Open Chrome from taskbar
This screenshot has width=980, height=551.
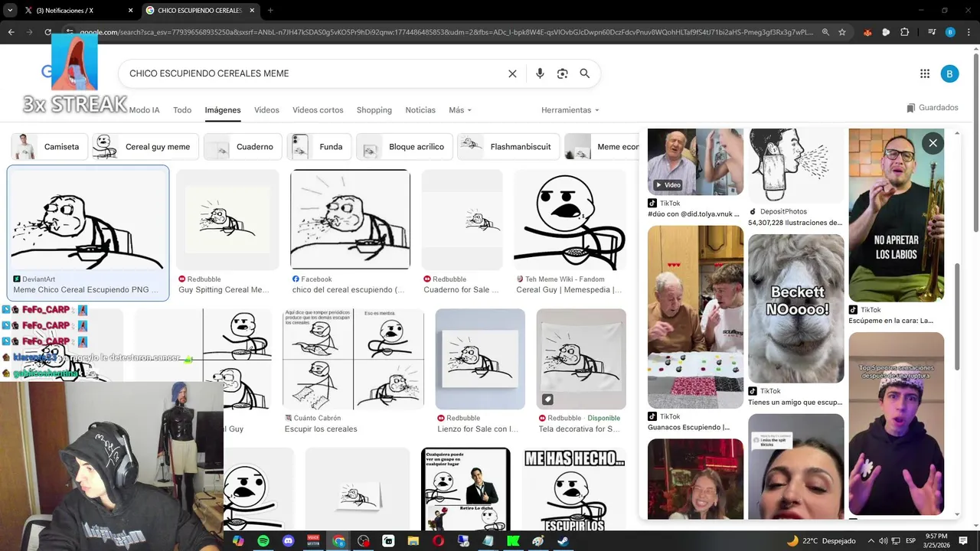coord(339,540)
